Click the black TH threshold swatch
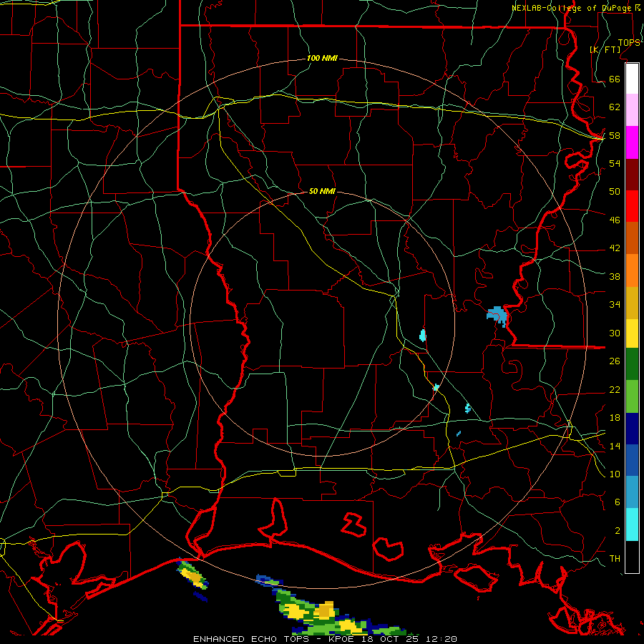This screenshot has width=644, height=644. click(x=632, y=557)
